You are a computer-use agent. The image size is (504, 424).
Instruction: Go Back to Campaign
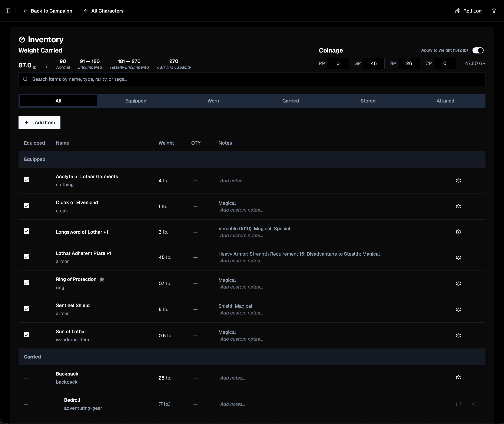tap(48, 11)
